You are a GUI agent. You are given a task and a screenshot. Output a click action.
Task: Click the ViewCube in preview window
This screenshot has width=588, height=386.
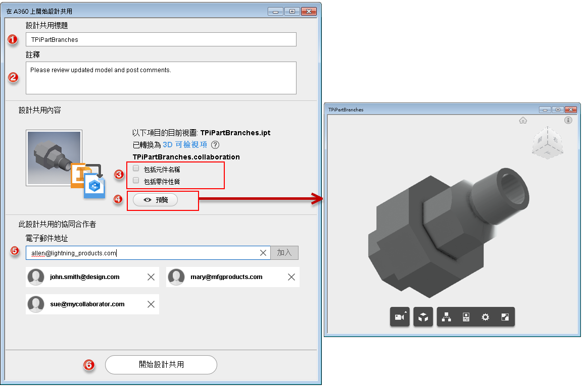tap(548, 142)
